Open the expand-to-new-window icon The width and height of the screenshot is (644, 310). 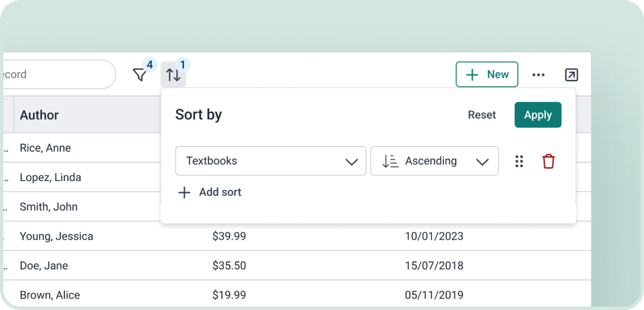[571, 75]
